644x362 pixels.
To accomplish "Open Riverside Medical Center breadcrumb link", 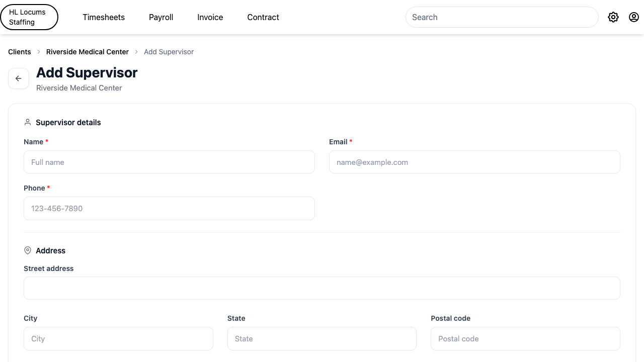I will 88,52.
